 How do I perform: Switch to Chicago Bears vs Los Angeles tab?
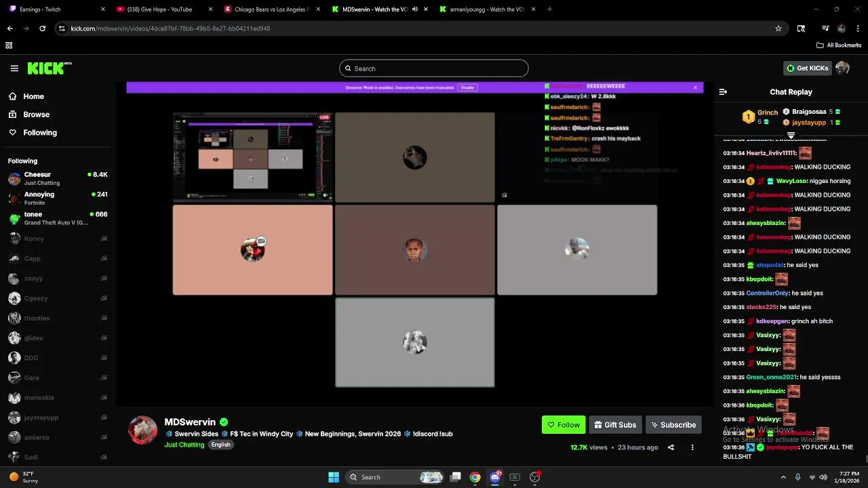coord(271,9)
